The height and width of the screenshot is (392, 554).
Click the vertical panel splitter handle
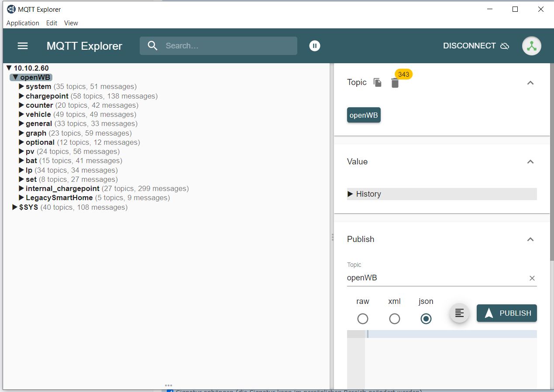point(332,237)
